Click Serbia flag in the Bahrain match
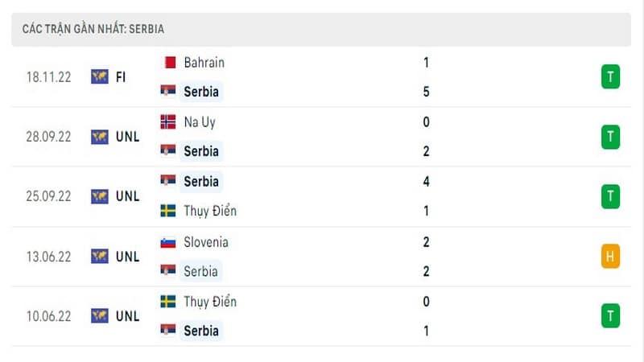 tap(168, 91)
